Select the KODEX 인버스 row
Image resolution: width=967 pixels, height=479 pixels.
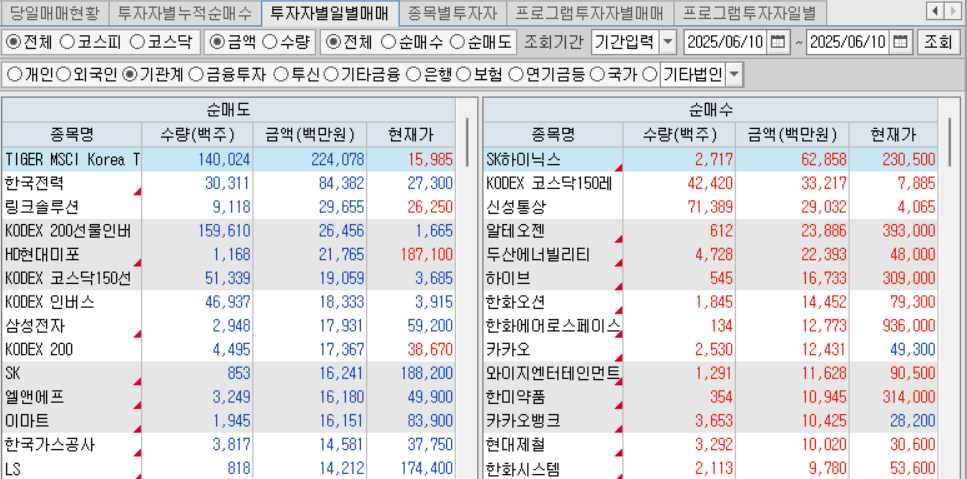coord(228,303)
